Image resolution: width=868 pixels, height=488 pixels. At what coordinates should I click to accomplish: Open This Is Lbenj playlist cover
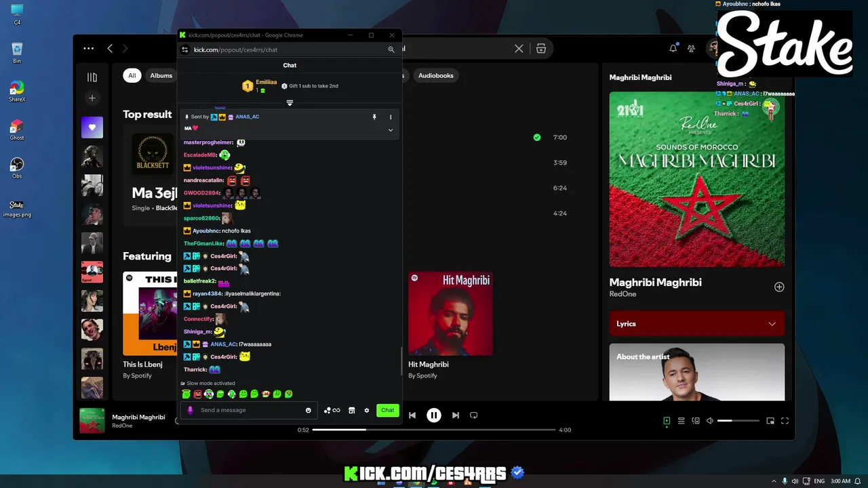(x=150, y=314)
